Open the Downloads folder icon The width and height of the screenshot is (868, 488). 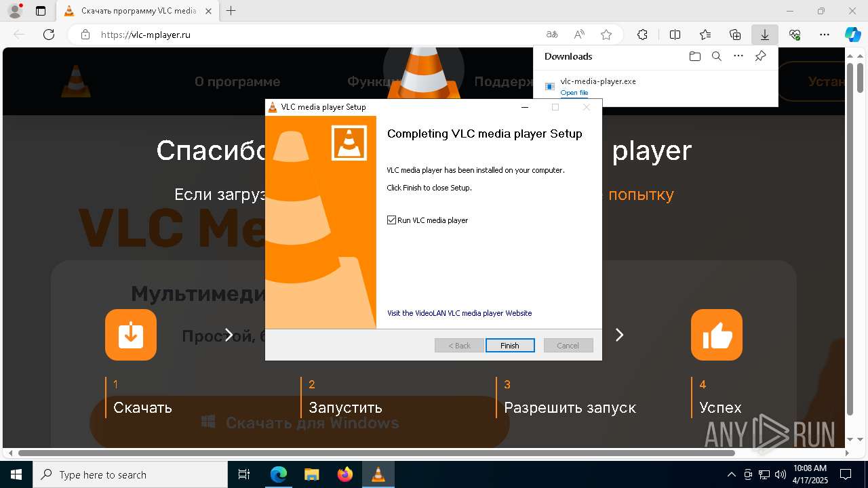coord(694,56)
